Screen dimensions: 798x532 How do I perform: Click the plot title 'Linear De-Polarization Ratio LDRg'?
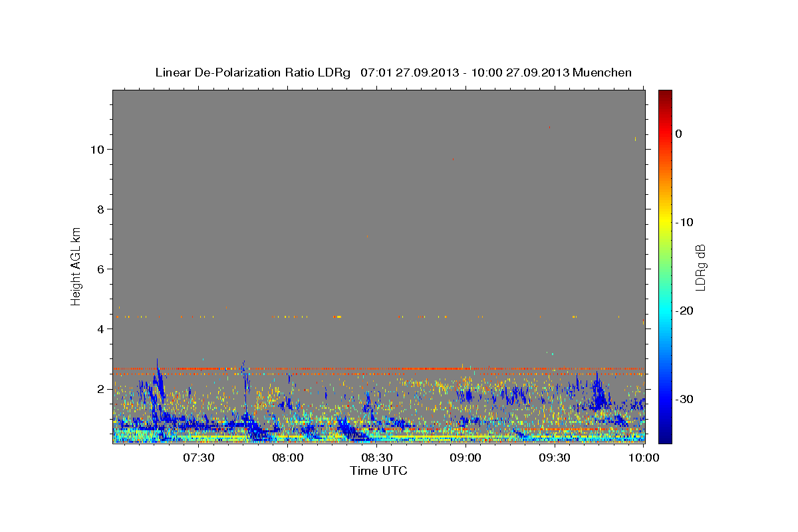(x=253, y=72)
